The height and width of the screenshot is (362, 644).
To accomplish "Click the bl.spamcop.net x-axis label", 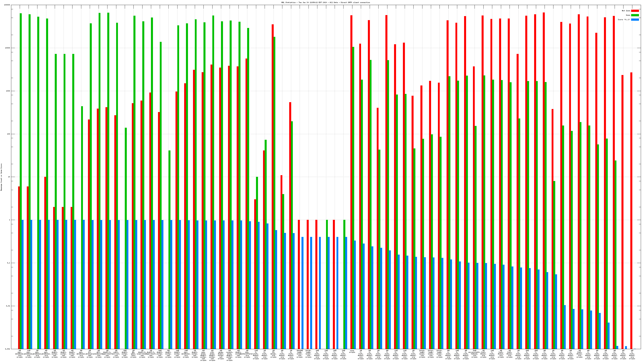I will click(x=90, y=354).
